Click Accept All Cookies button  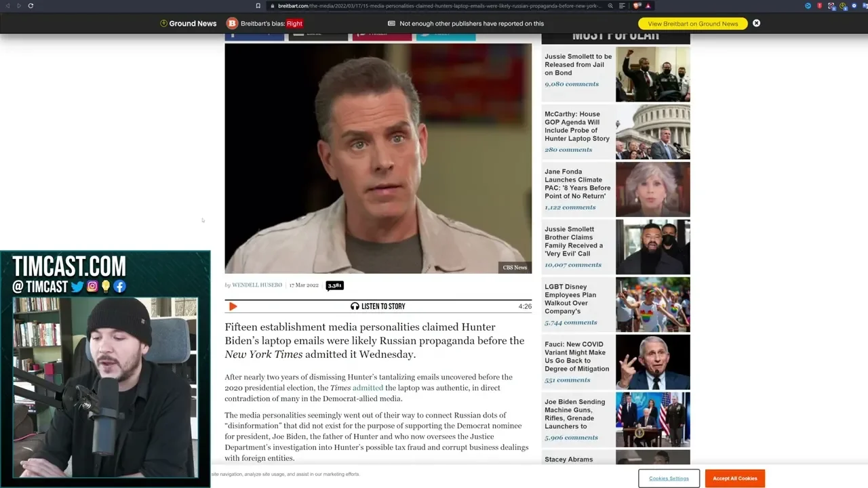(x=734, y=479)
